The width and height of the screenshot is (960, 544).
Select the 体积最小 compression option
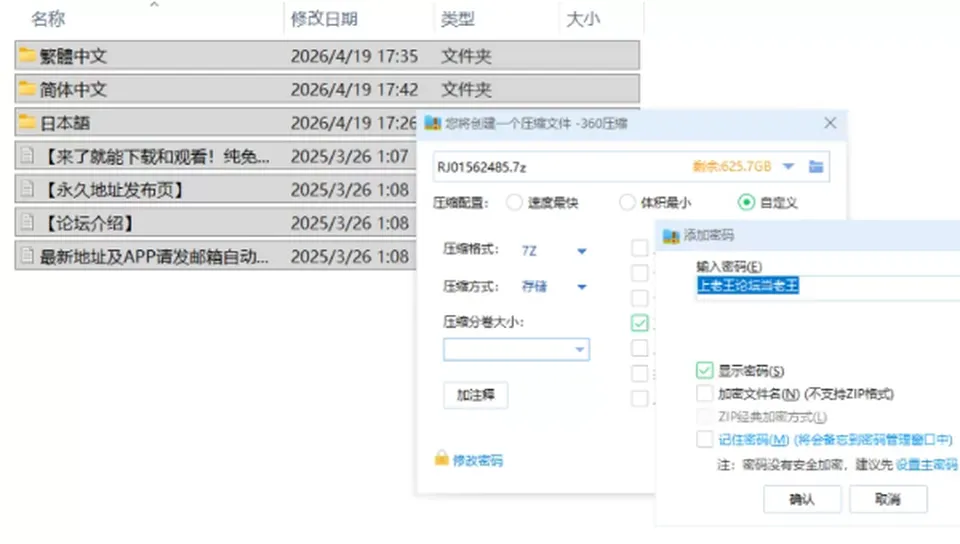pos(627,203)
